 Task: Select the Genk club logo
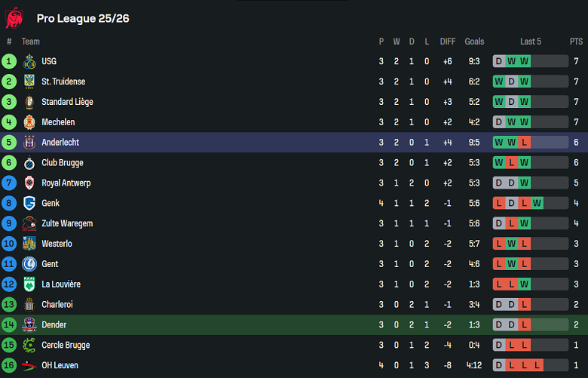pos(29,204)
